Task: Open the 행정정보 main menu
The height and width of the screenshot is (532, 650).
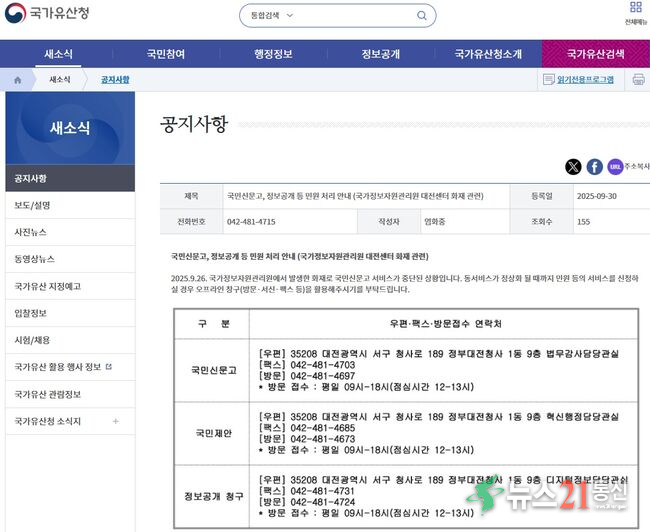Action: click(x=272, y=54)
